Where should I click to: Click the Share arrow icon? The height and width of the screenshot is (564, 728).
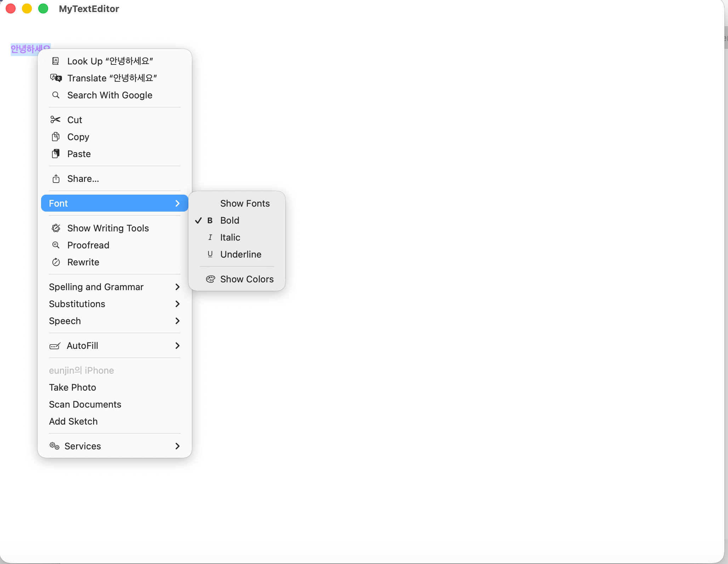[x=56, y=179]
